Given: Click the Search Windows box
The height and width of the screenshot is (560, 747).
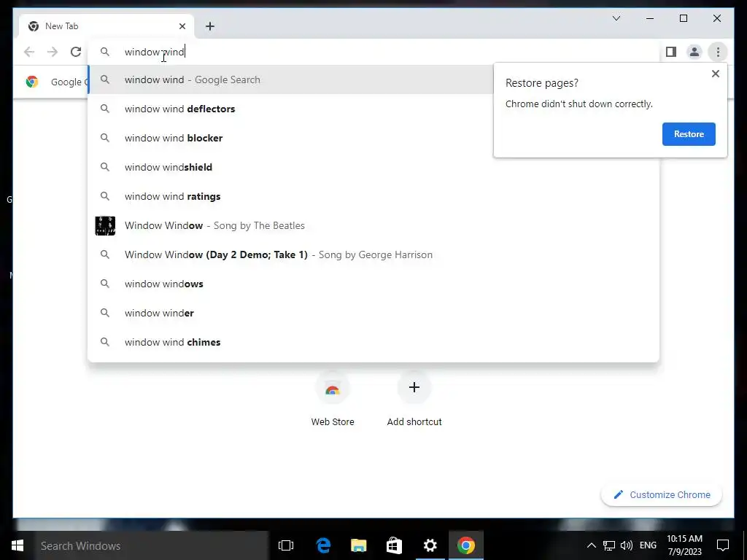Looking at the screenshot, I should click(x=151, y=545).
